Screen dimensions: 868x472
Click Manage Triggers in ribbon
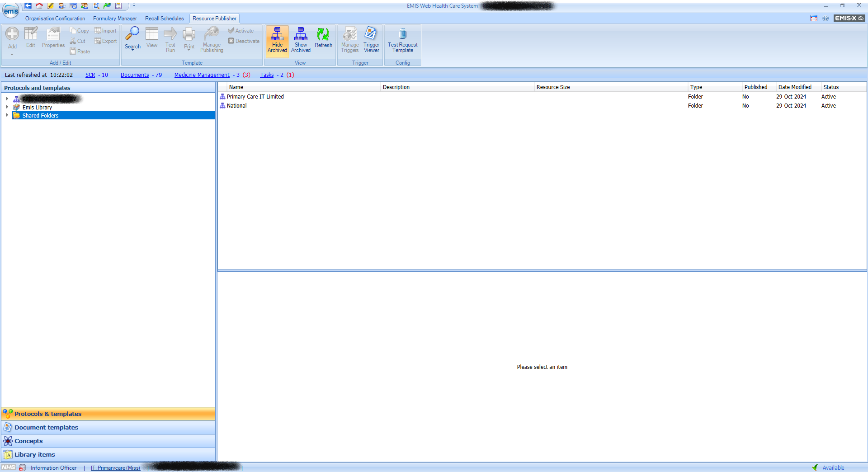click(350, 40)
